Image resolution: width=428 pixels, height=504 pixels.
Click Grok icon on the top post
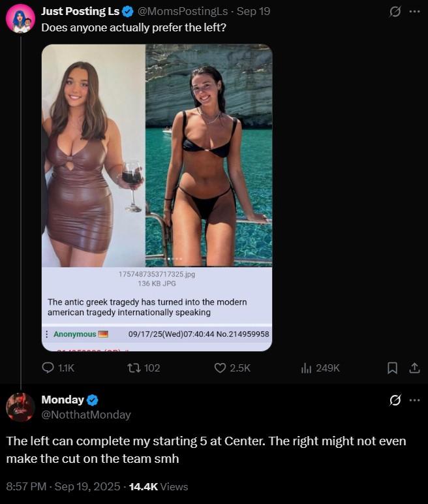[394, 12]
